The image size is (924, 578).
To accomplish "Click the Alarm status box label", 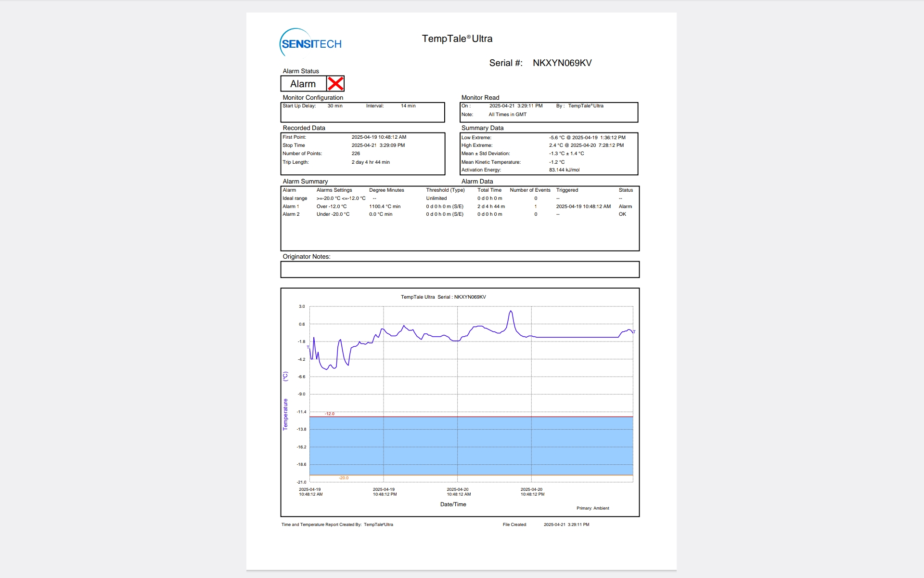I will (303, 84).
